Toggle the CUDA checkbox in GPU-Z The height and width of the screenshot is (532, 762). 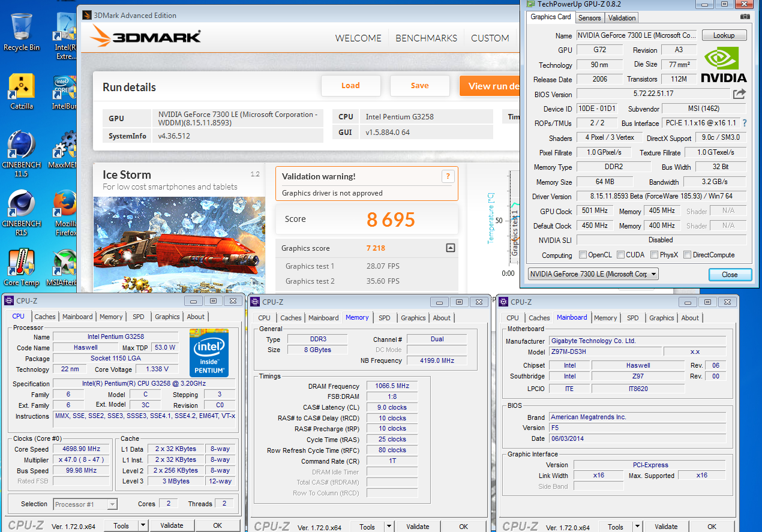[x=620, y=255]
